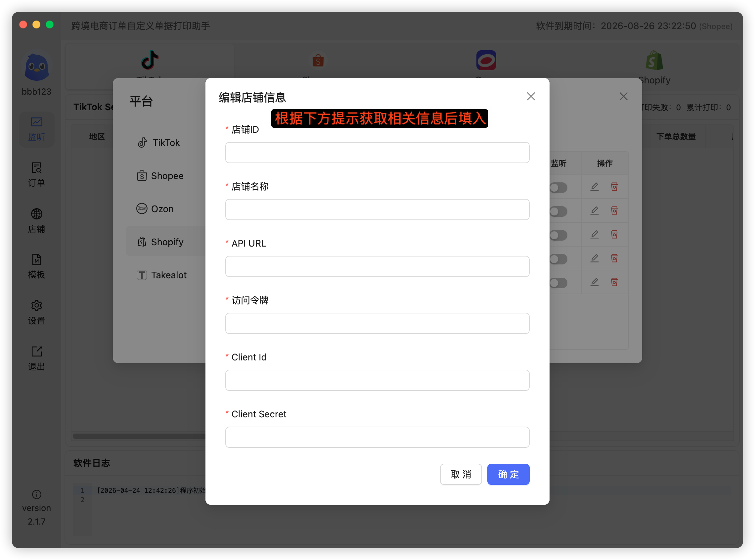
Task: Toggle 监听 switch in fourth store row
Action: pyautogui.click(x=558, y=259)
